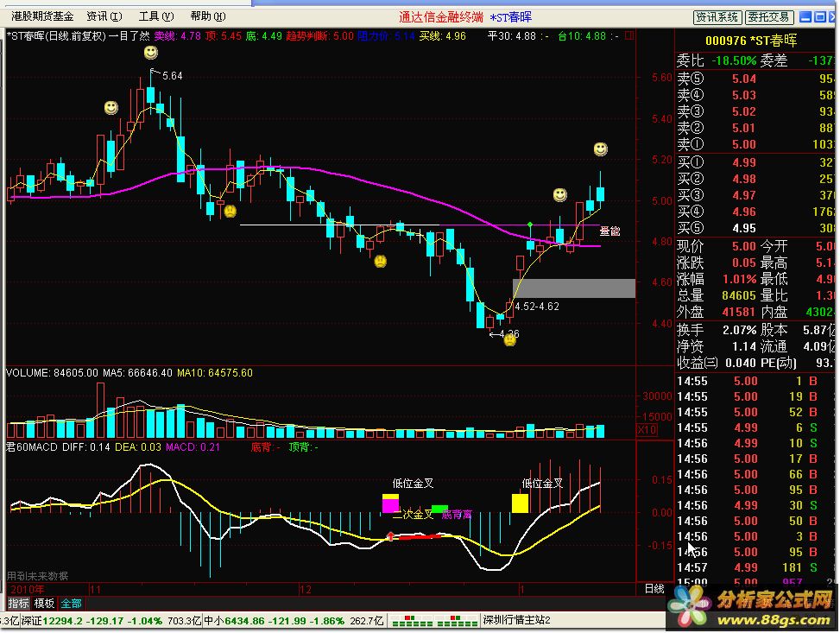840x633 pixels.
Task: Click the 量能 label on the chart
Action: (609, 231)
